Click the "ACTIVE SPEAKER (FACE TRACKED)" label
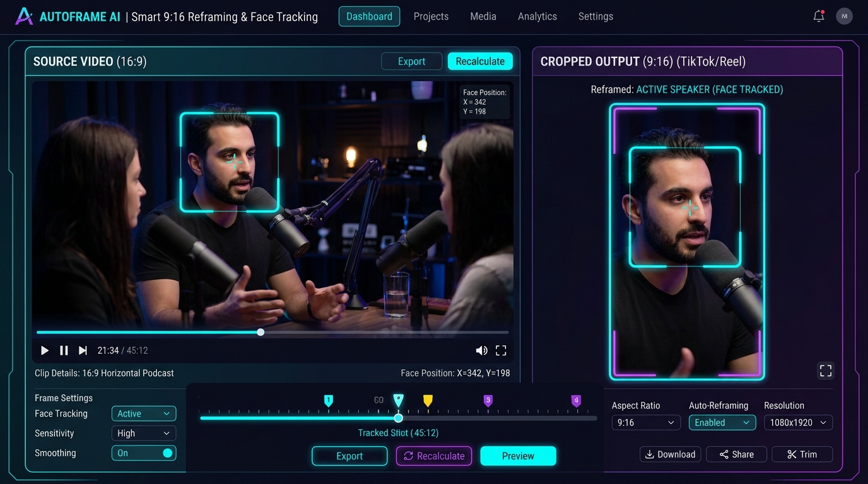The width and height of the screenshot is (868, 484). pos(710,89)
